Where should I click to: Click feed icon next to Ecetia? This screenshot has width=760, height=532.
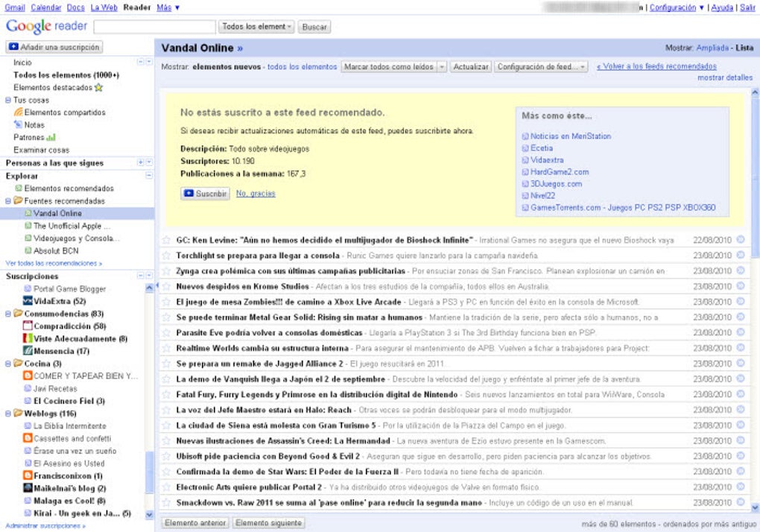coord(525,148)
